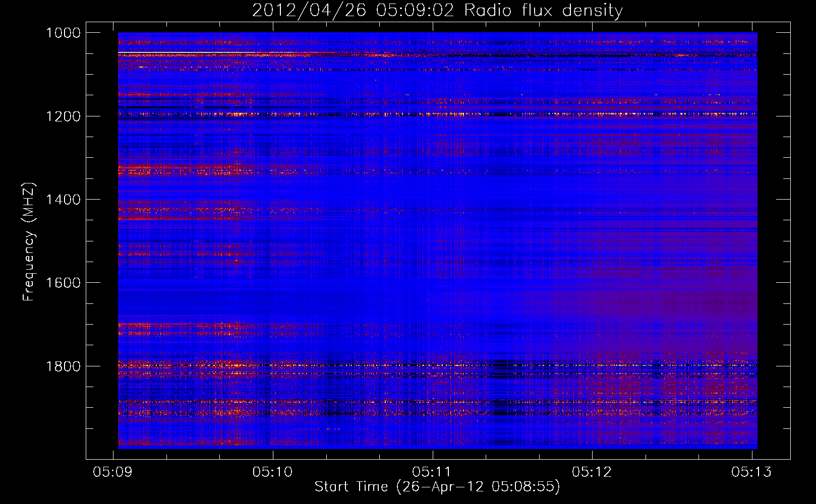Screen dimensions: 816x504
Task: Click the 1800 frequency tick label
Action: coord(63,366)
